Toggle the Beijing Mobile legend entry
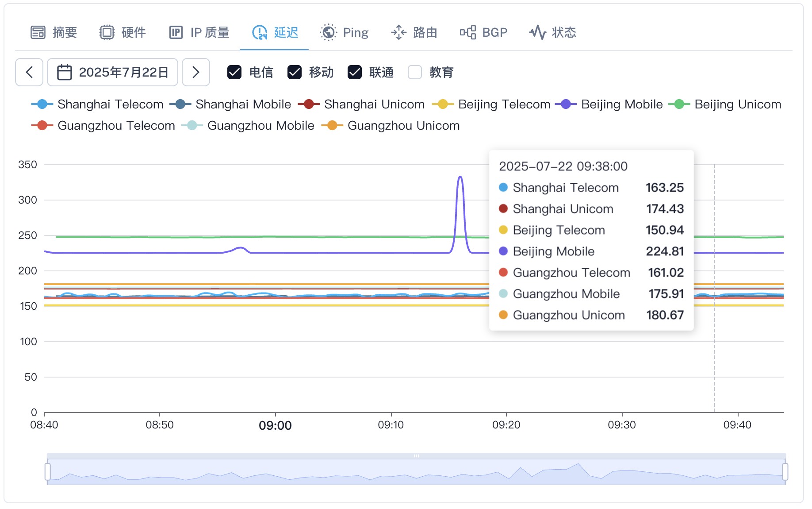 [x=609, y=104]
